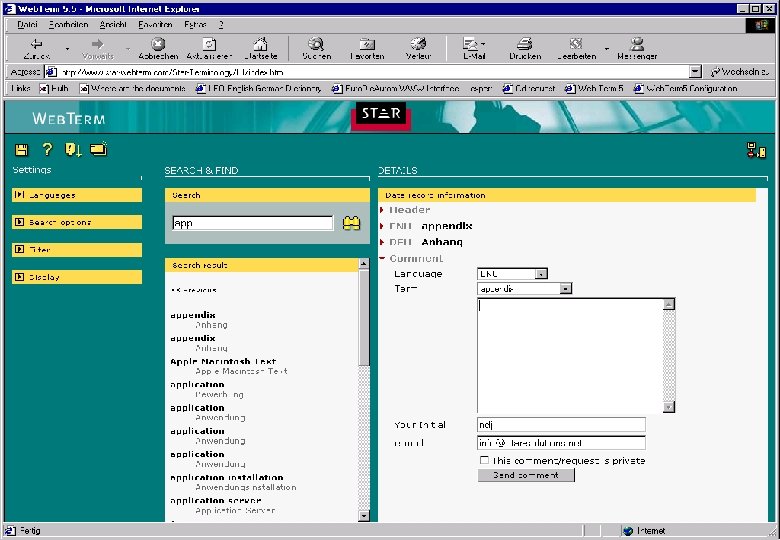Select 'Apple Macintosh Text' search result

223,361
